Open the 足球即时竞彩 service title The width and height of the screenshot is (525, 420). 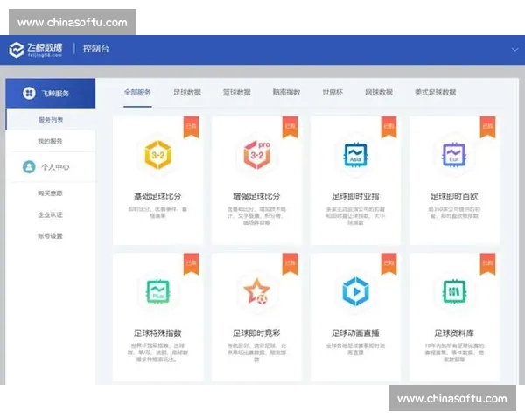click(x=256, y=333)
